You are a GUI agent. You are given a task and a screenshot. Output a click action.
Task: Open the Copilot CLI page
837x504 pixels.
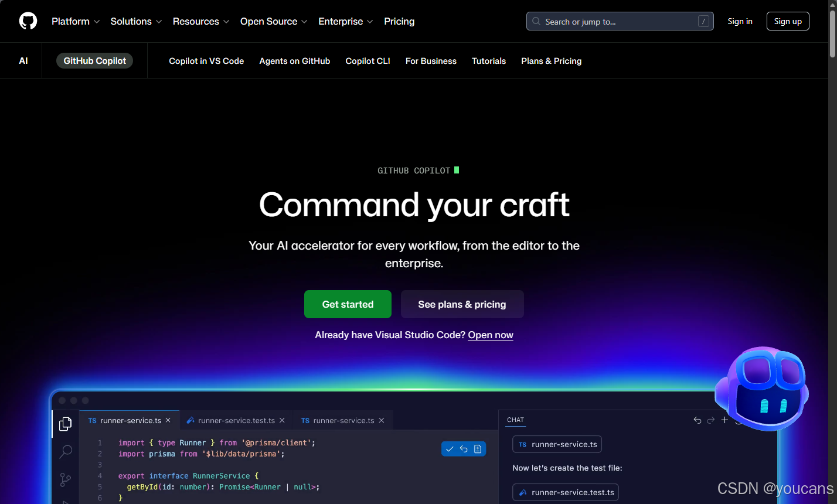click(x=368, y=61)
